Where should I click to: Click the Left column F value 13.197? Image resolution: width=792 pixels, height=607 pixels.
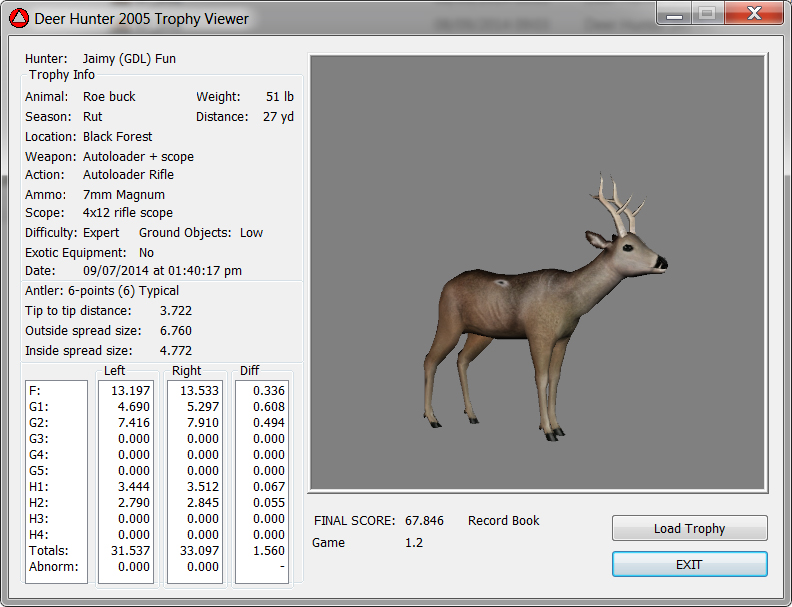point(130,390)
